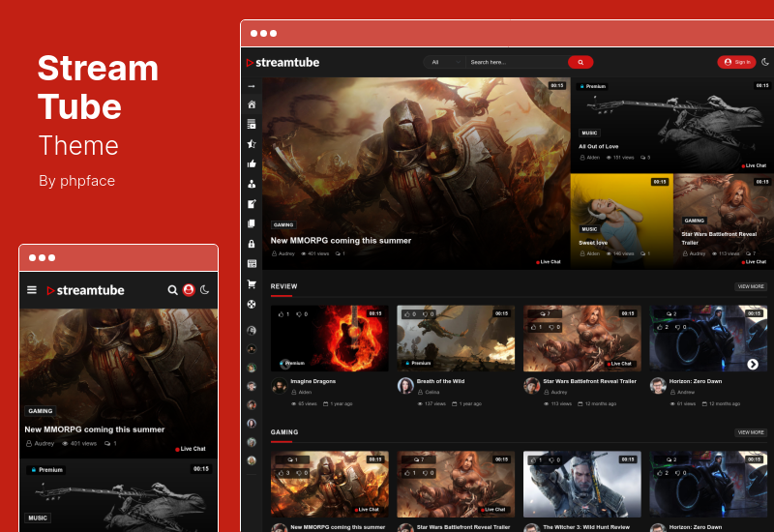The width and height of the screenshot is (774, 532).
Task: Click the comments count on Gaming MMORPG thumbnail
Action: (x=292, y=459)
